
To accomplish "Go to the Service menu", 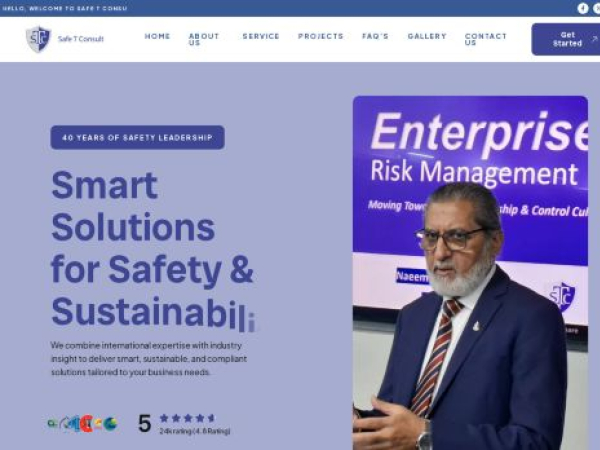I will click(261, 36).
